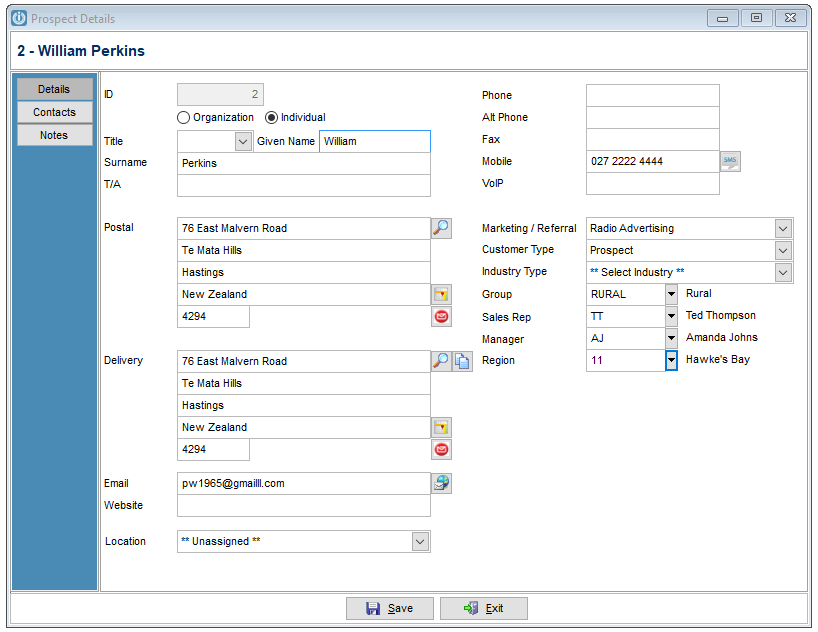
Task: Click the delivery street address field
Action: (x=304, y=362)
